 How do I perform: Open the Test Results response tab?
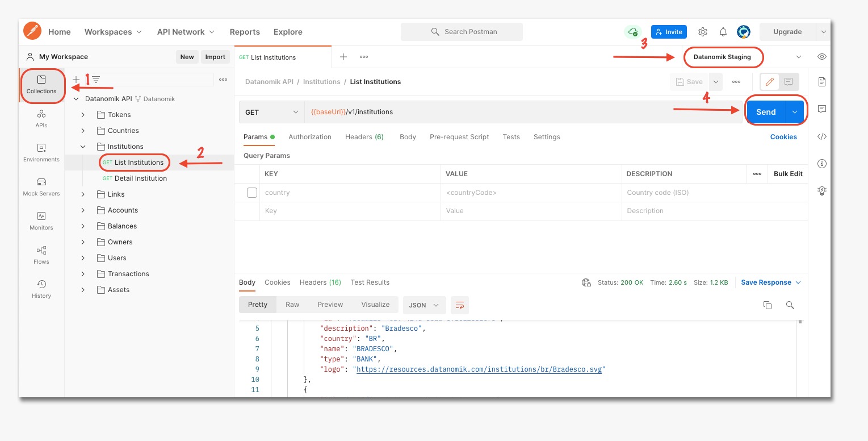370,282
